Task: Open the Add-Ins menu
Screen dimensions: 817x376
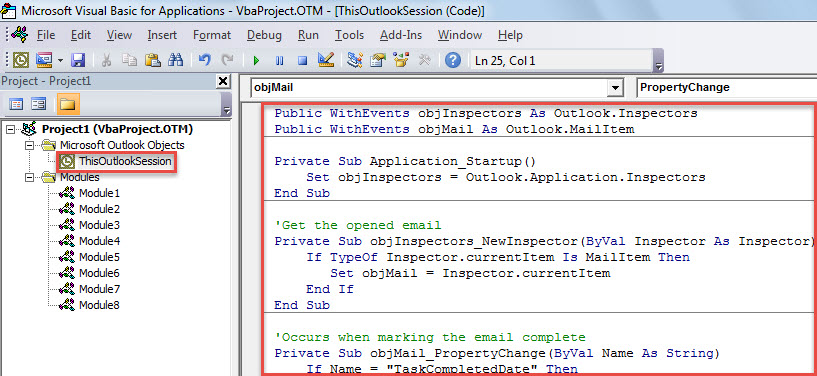Action: click(401, 35)
